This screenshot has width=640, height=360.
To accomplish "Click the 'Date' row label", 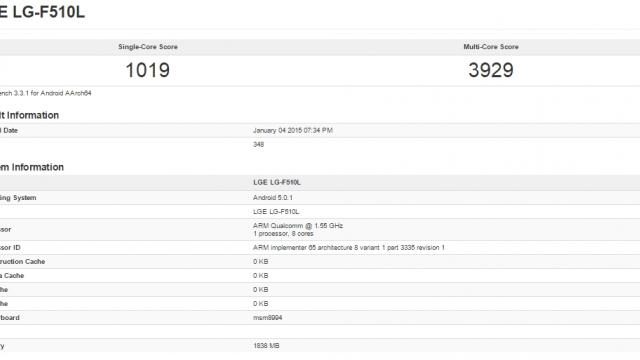I will (10, 131).
